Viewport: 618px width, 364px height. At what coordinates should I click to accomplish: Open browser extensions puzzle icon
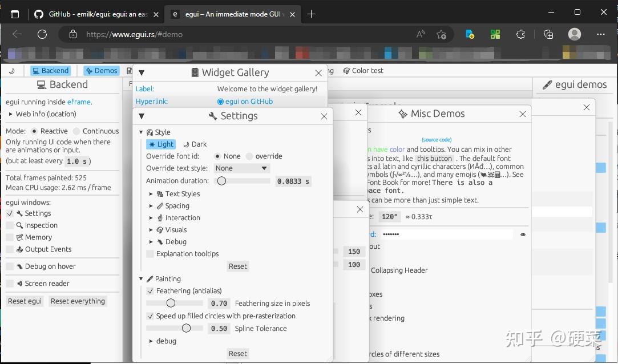520,34
